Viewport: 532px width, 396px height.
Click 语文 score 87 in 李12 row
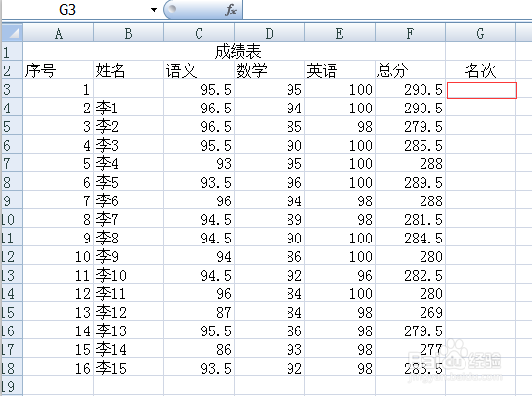(199, 312)
